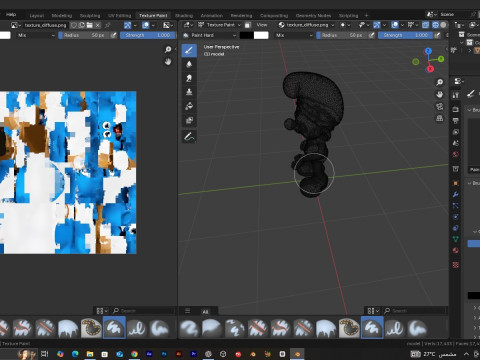The height and width of the screenshot is (360, 480).
Task: Click the red X axis on navigation gizmo
Action: [x=430, y=69]
